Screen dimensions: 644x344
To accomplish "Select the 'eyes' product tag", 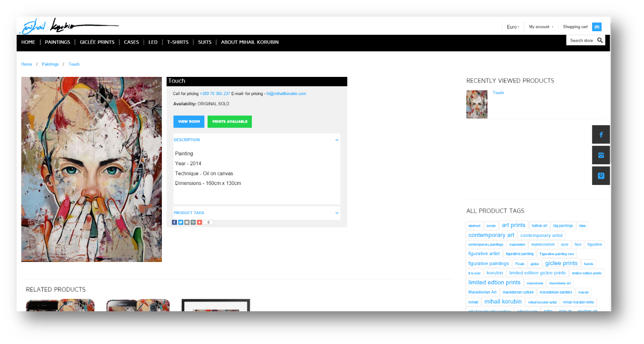I will (x=564, y=245).
